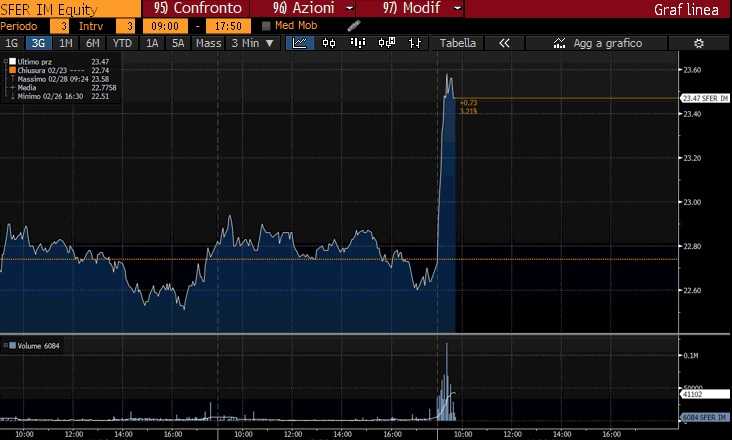Screen dimensions: 732x440
Task: Open the chart settings gear
Action: (x=698, y=43)
